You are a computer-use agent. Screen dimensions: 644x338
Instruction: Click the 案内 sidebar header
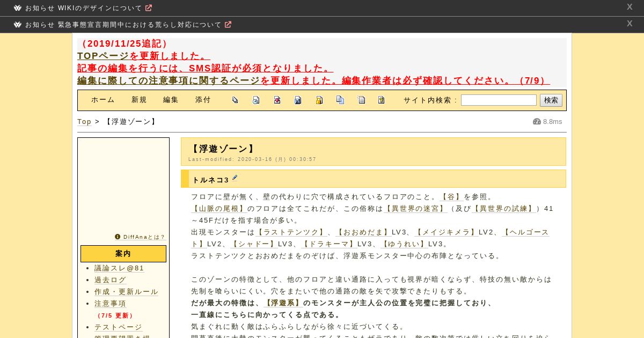coord(123,254)
